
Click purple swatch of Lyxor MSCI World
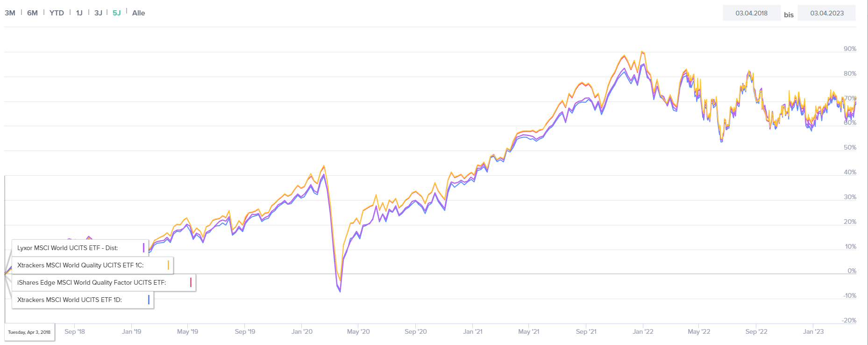tap(143, 248)
